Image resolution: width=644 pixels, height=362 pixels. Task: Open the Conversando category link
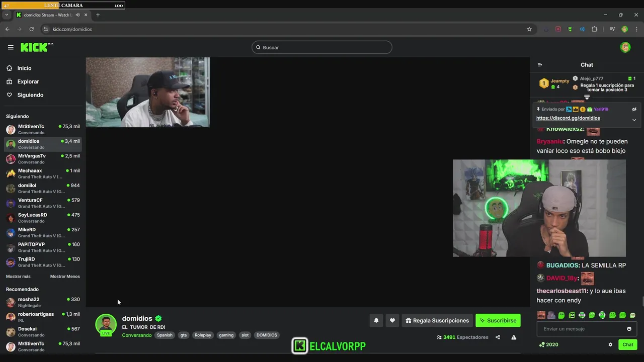[137, 335]
